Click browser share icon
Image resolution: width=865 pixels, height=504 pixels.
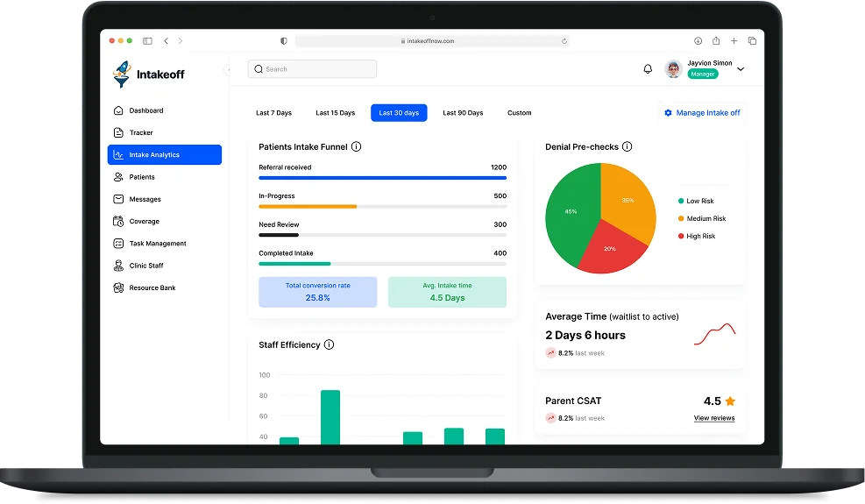tap(716, 41)
